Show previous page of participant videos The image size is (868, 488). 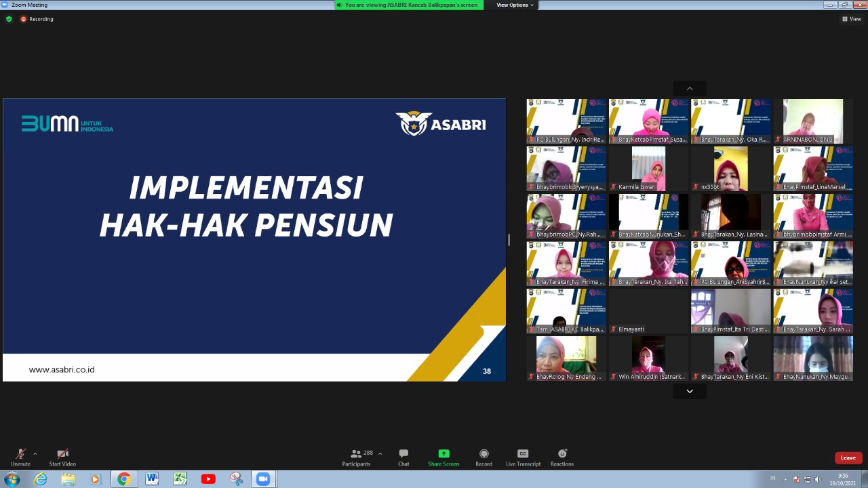tap(690, 89)
